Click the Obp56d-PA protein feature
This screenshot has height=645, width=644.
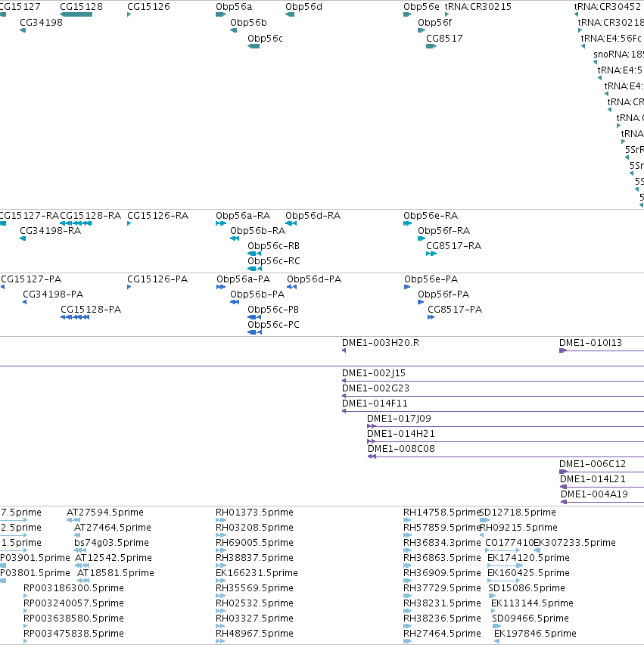[291, 287]
